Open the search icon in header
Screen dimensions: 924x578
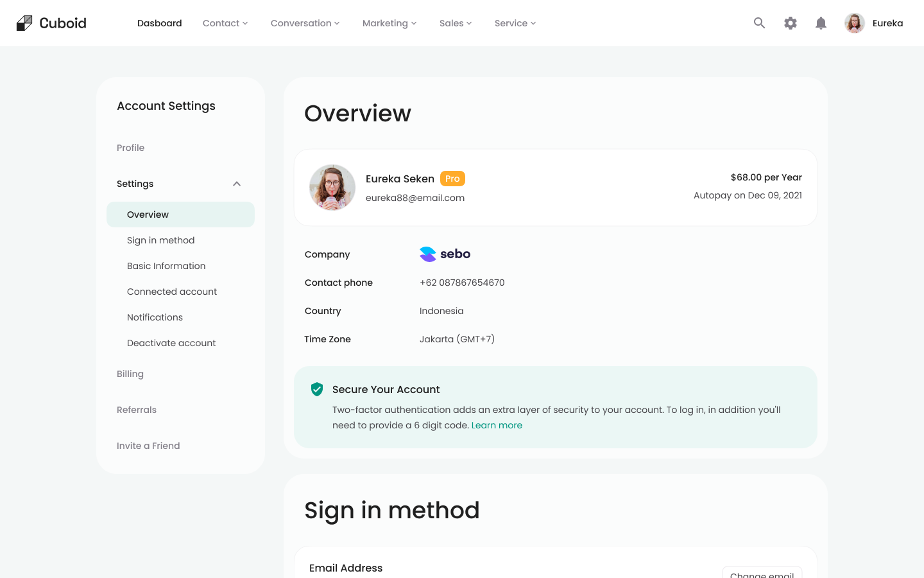[759, 23]
